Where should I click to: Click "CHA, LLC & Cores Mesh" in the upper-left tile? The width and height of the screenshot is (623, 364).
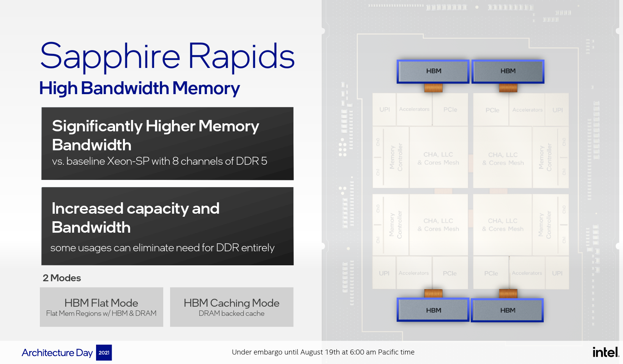438,159
